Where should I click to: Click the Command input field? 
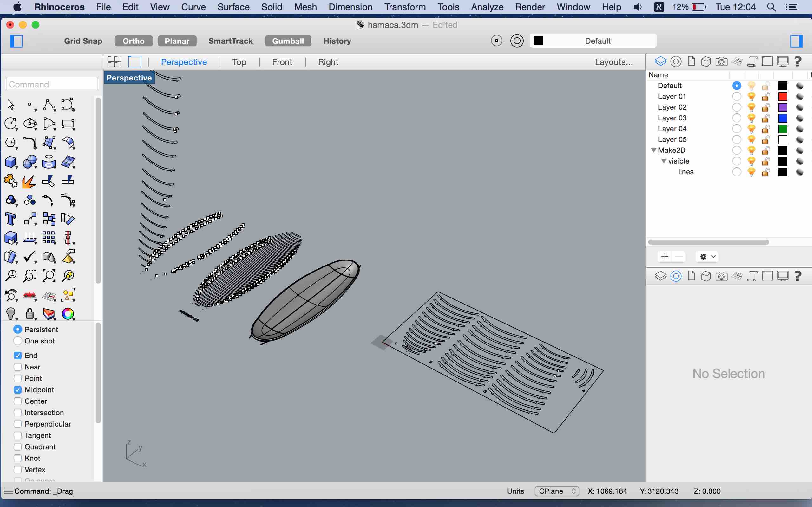click(51, 84)
